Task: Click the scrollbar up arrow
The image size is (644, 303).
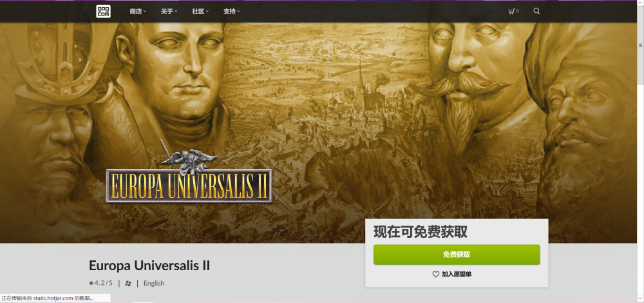Action: click(640, 3)
